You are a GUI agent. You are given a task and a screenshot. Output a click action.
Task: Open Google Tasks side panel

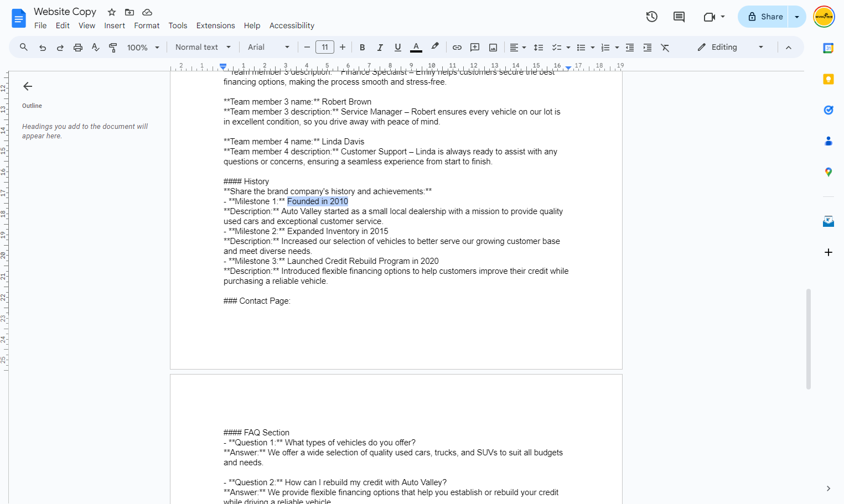(829, 110)
